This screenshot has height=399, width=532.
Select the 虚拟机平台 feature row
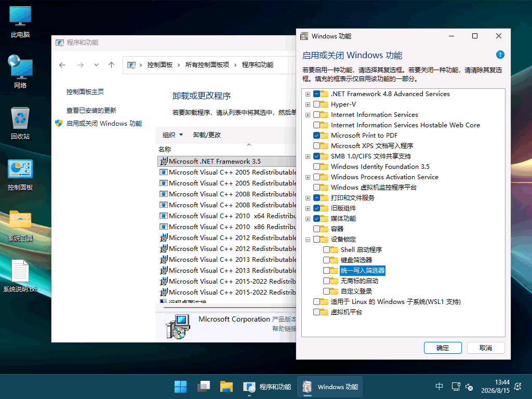(x=346, y=312)
